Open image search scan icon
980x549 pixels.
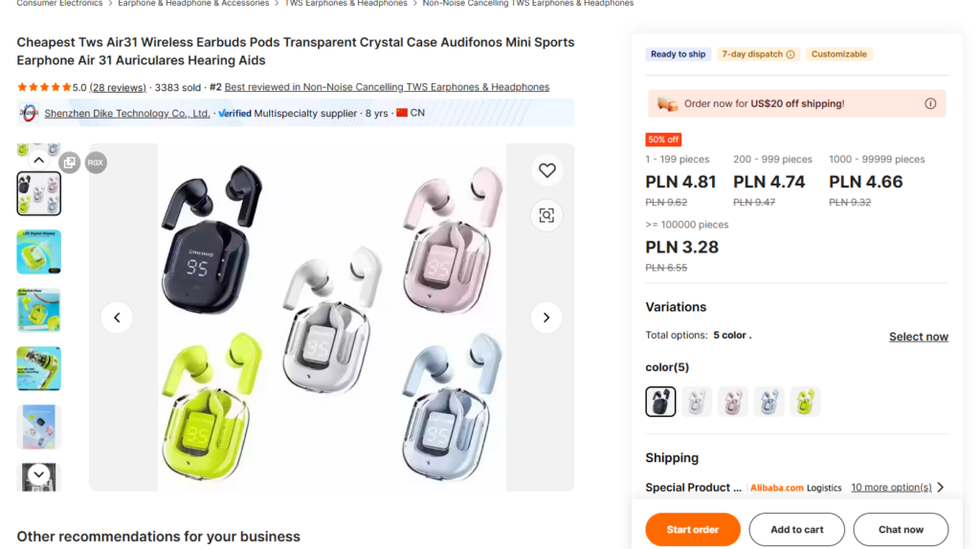546,215
